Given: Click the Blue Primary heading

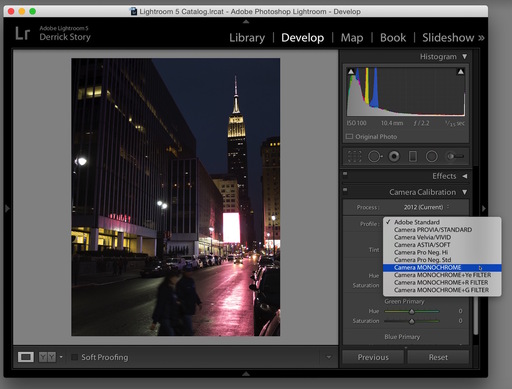Looking at the screenshot, I should click(x=402, y=337).
